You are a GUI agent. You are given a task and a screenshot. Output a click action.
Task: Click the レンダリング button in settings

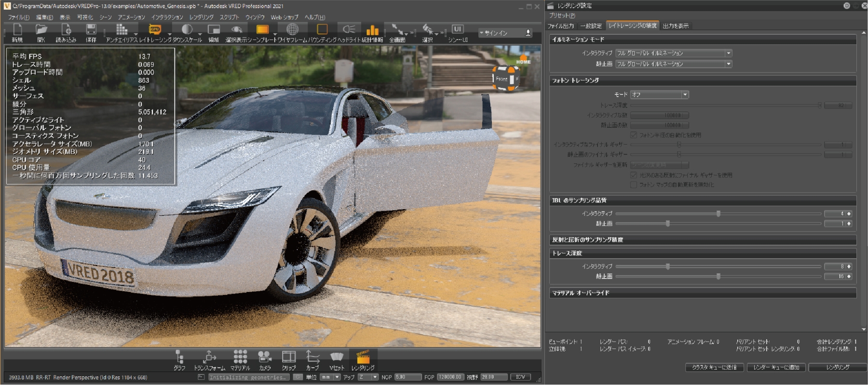[x=838, y=367]
